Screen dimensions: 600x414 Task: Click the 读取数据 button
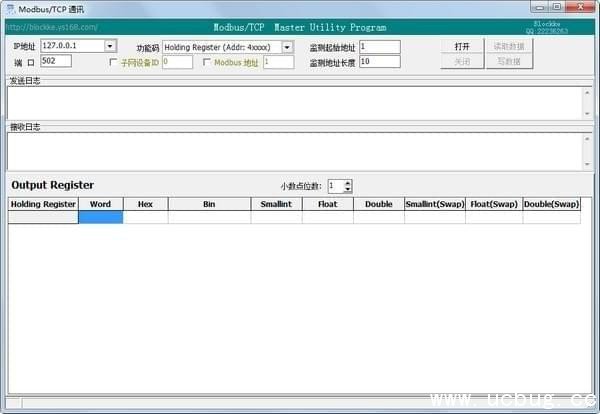coord(509,47)
